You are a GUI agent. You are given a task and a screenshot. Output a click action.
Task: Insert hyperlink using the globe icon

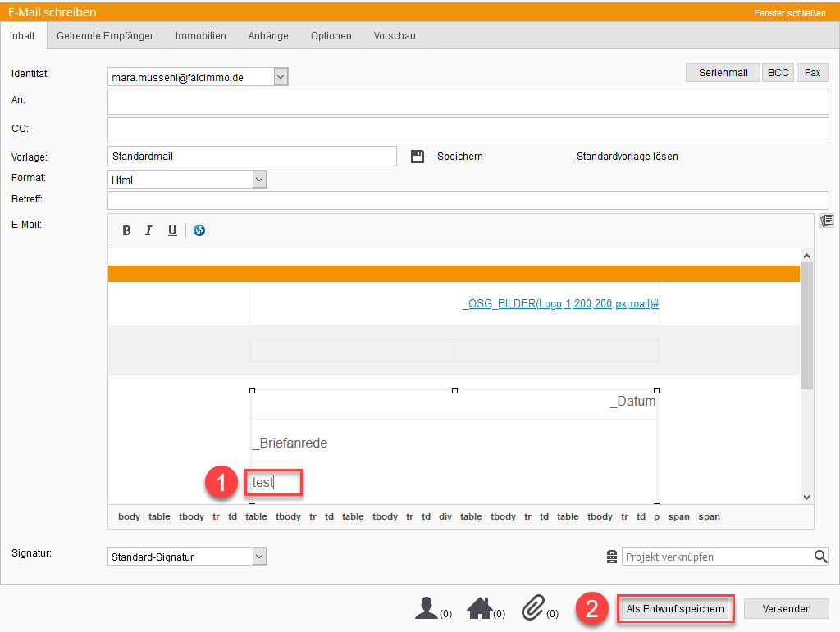pyautogui.click(x=199, y=231)
